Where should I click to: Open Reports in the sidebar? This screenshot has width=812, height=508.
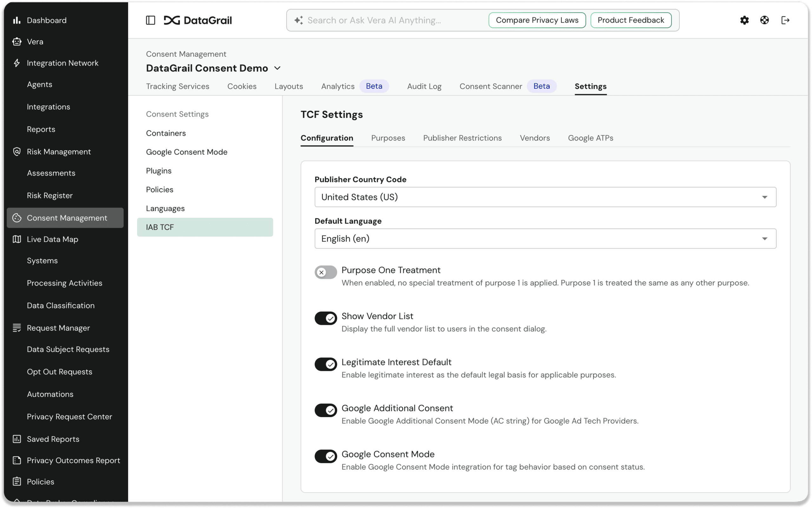(41, 129)
